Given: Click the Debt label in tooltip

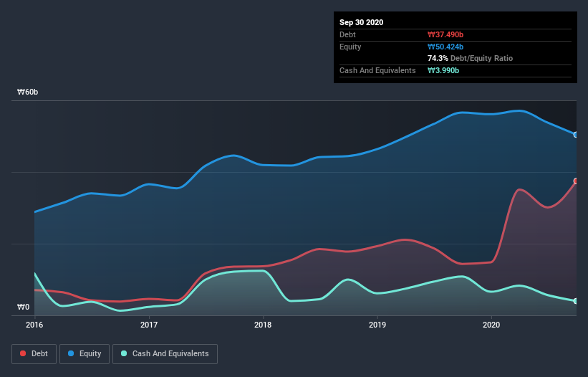Looking at the screenshot, I should tap(347, 34).
